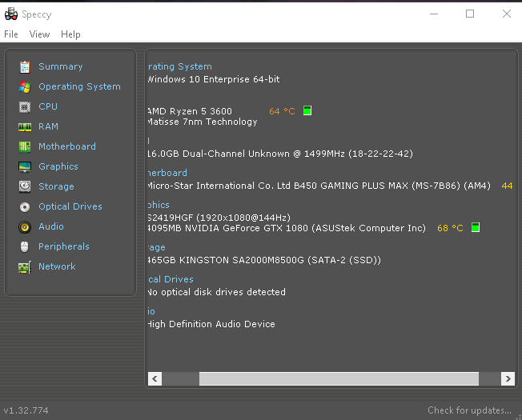Click the Summary clipboard icon
This screenshot has height=420, width=522.
tap(25, 67)
